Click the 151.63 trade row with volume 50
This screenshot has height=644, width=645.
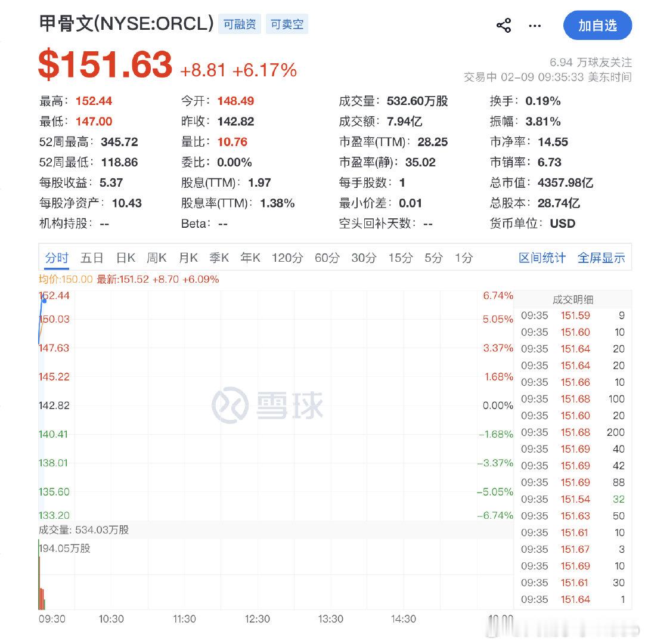573,516
